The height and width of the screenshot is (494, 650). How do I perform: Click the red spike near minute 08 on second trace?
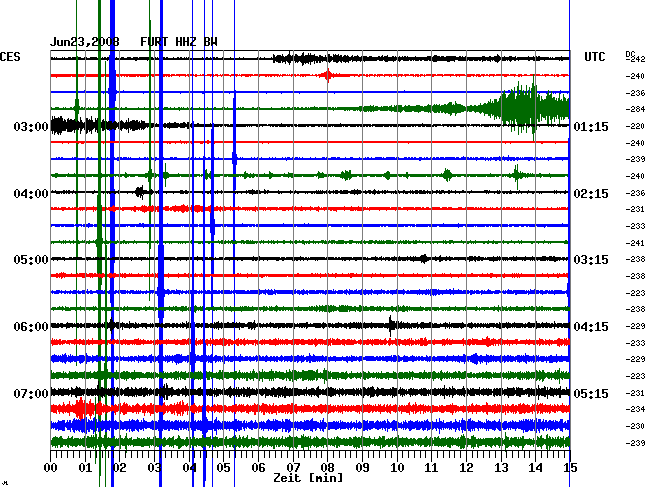coord(328,75)
